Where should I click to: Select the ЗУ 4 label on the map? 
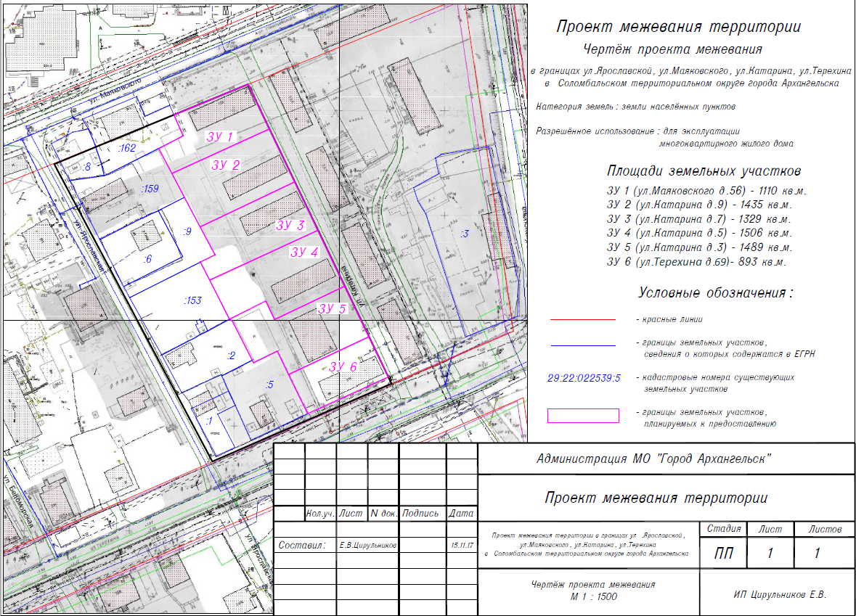(x=304, y=252)
